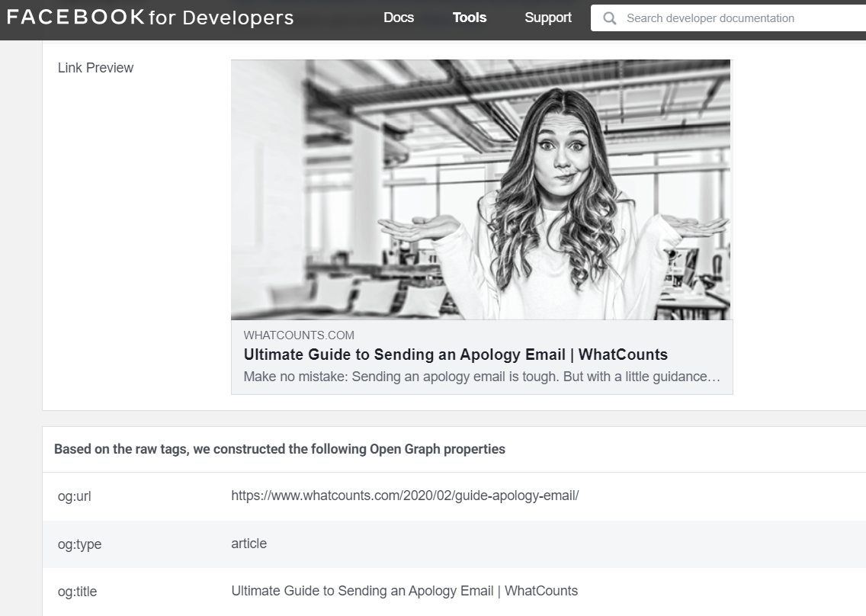Click the WHATCOUNTS.COM domain in the preview card
Image resolution: width=866 pixels, height=616 pixels.
299,335
